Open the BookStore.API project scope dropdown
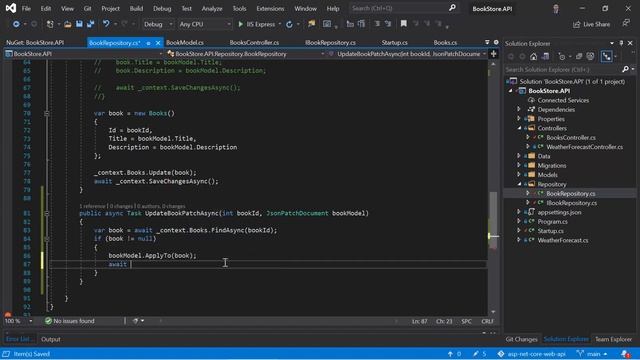This screenshot has height=360, width=640. pos(84,54)
